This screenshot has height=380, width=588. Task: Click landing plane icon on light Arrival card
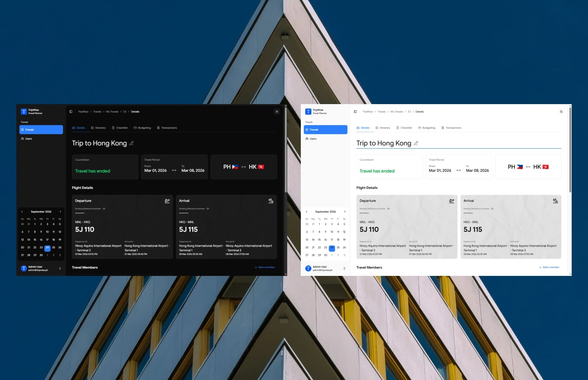pos(555,201)
